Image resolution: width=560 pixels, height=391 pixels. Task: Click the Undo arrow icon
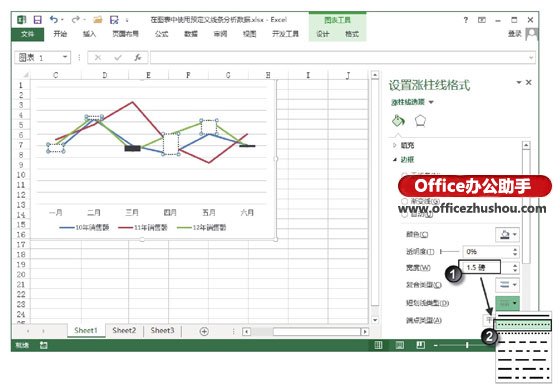click(x=54, y=19)
